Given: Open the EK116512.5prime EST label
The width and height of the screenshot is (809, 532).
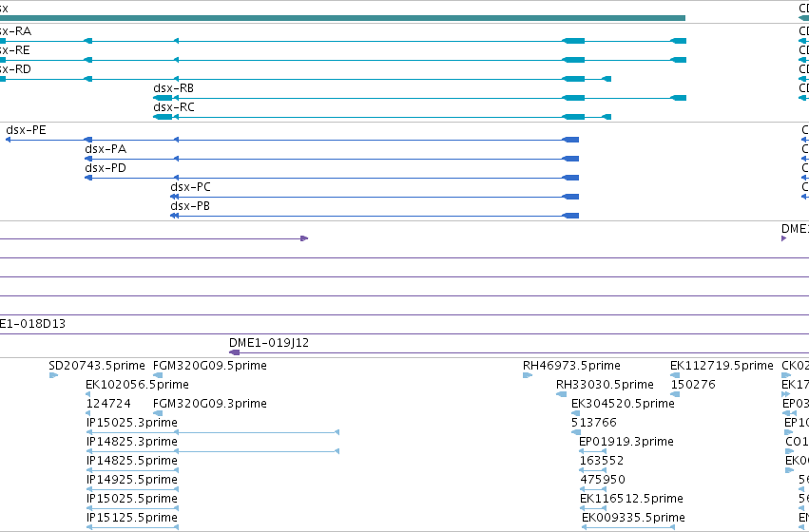Looking at the screenshot, I should tap(631, 499).
